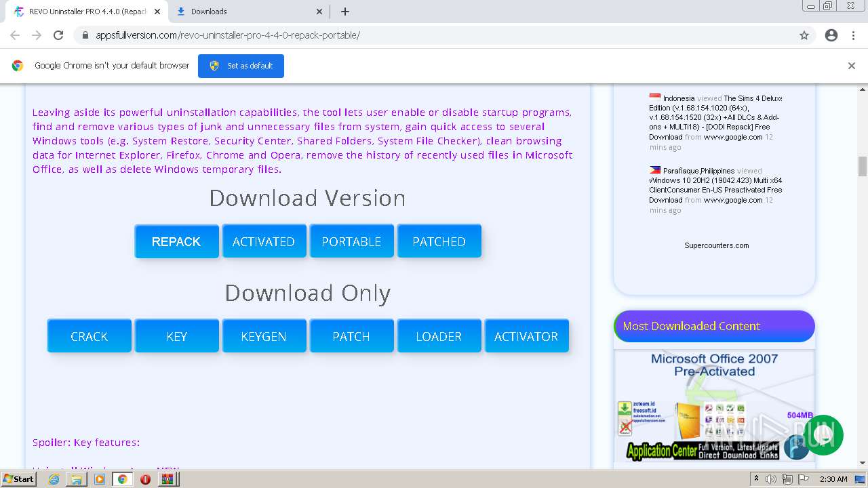Screen dimensions: 868x488
Task: Close the Downloads tab
Action: point(319,12)
